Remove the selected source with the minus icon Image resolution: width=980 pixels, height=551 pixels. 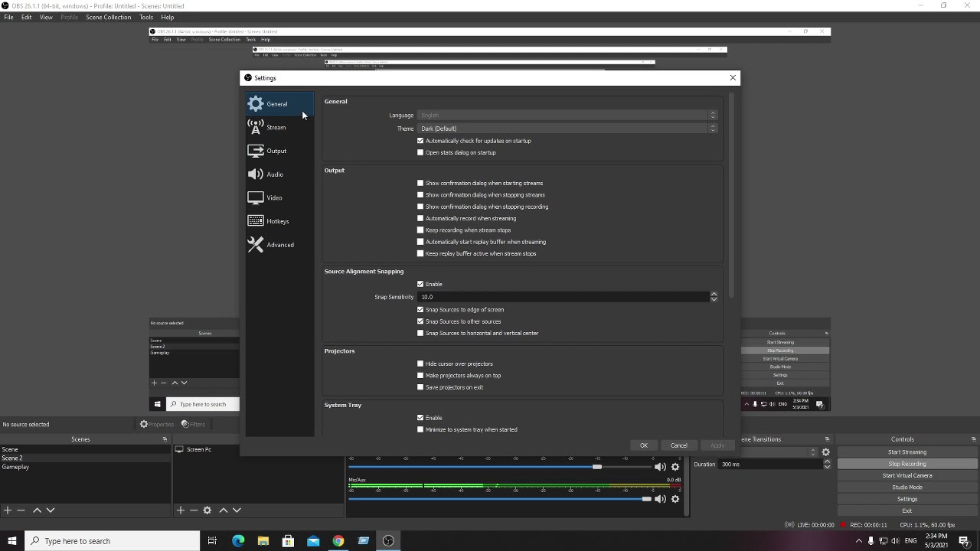pos(193,510)
